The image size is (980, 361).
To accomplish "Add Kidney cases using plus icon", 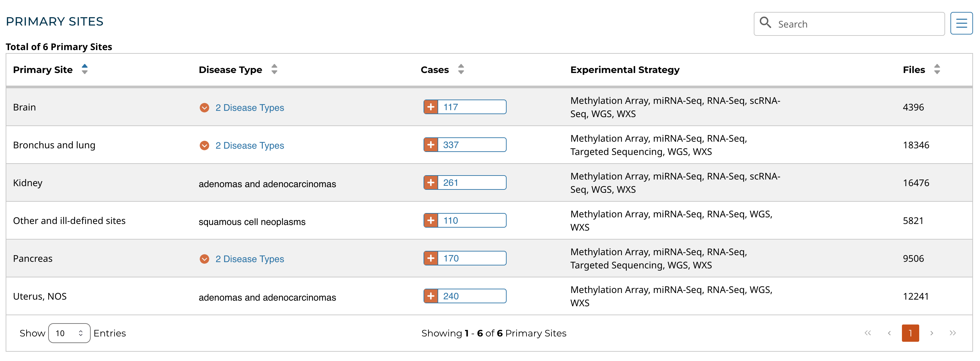I will (431, 183).
